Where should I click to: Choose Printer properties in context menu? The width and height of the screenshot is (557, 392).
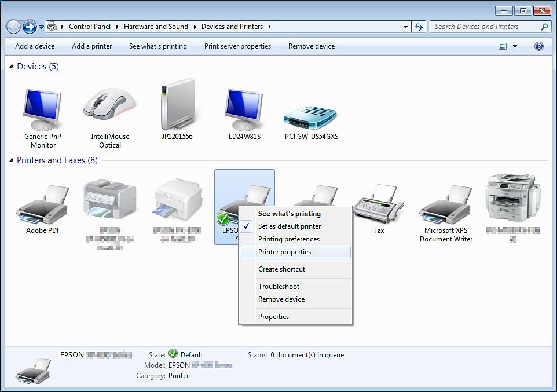click(x=295, y=252)
